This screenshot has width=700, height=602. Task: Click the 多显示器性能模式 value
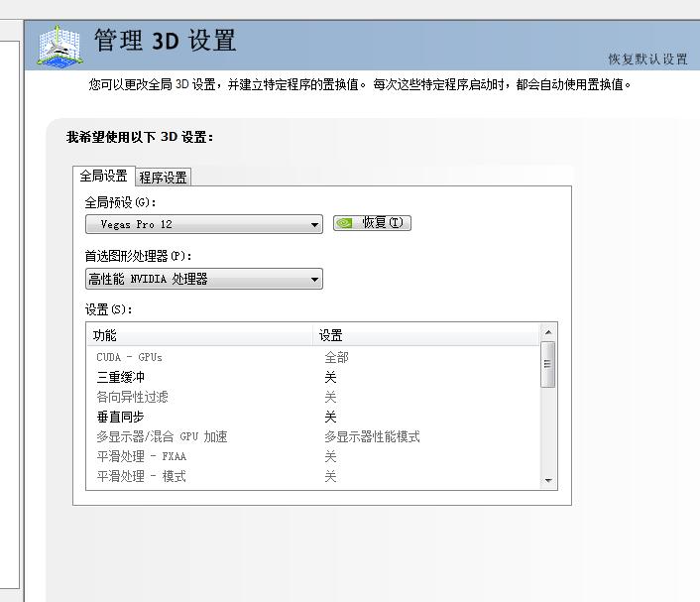(373, 436)
